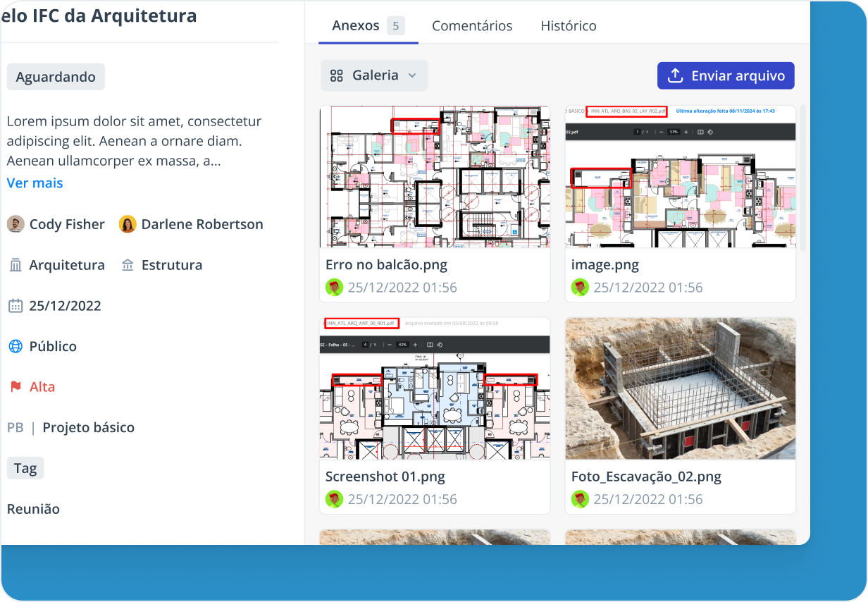
Task: Click the Cody Fisher name
Action: click(x=67, y=224)
